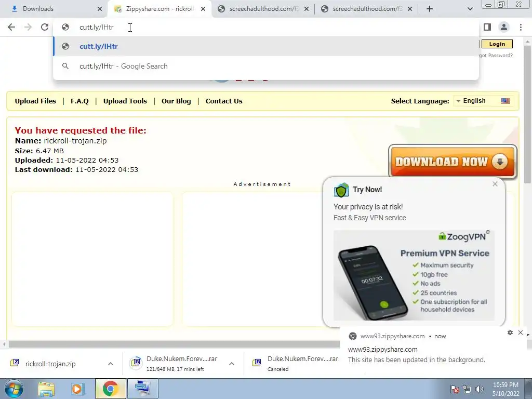532x399 pixels.
Task: Select the cutt.ly/IHtr URL suggestion
Action: click(266, 46)
